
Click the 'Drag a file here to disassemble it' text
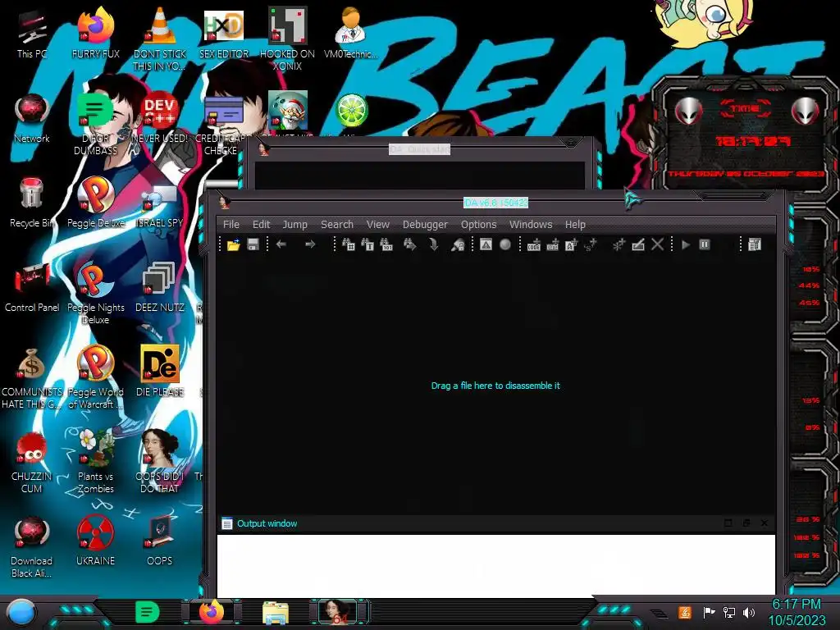pos(495,386)
